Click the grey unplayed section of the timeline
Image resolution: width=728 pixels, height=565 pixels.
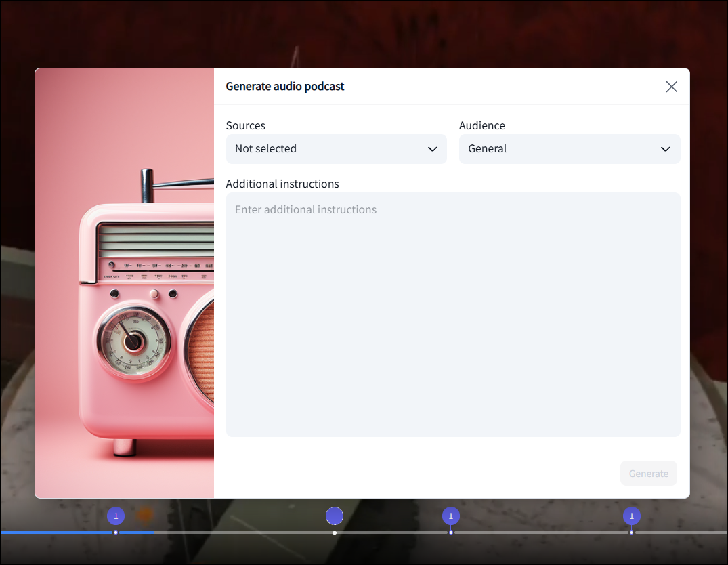[x=542, y=532]
